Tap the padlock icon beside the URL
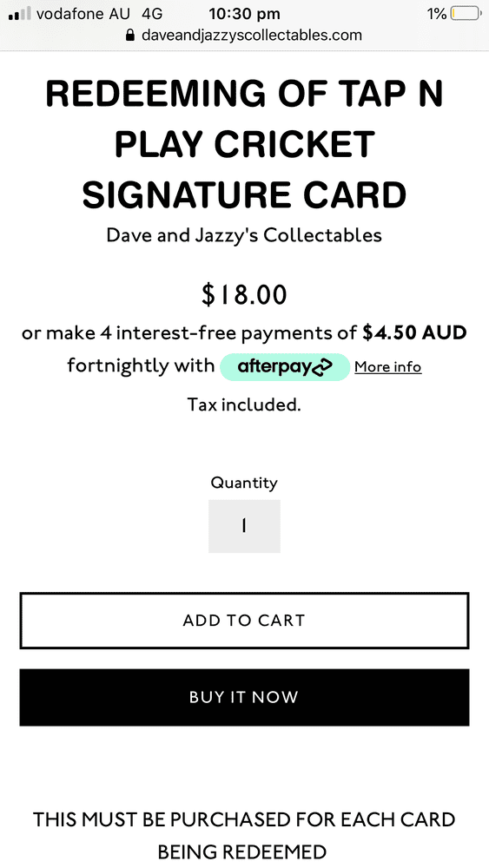Viewport: 489px width, 868px height. click(x=130, y=36)
